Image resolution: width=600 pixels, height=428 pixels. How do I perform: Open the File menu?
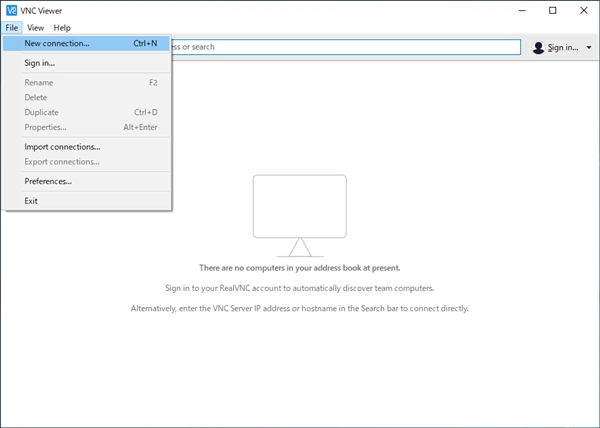click(x=11, y=28)
